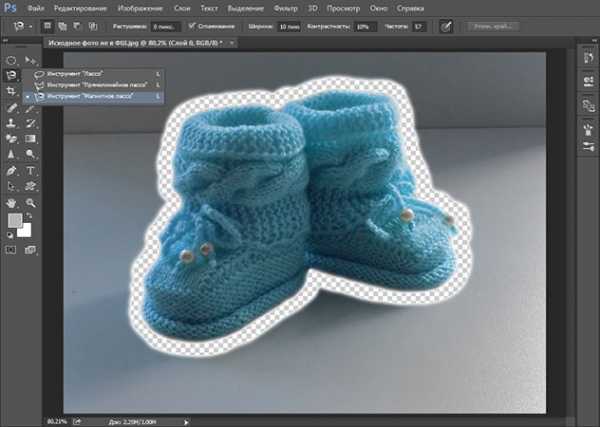Collapse the toolbox double arrow
600x427 pixels.
click(x=5, y=40)
